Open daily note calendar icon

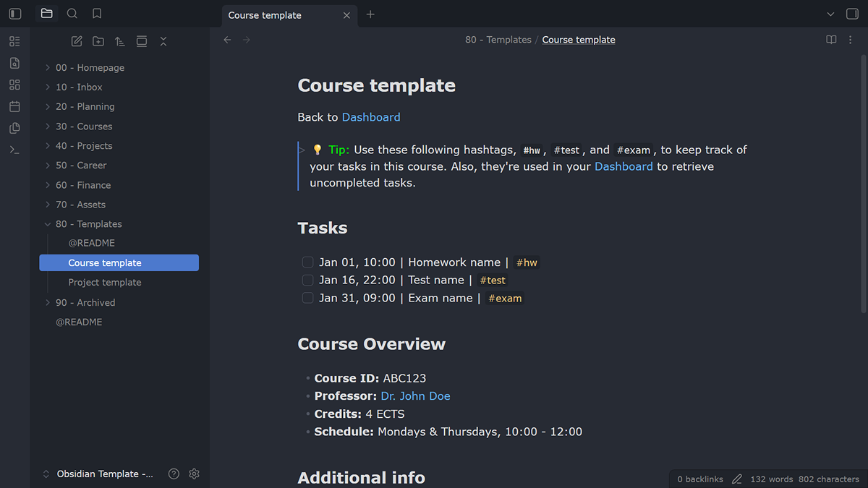coord(15,106)
